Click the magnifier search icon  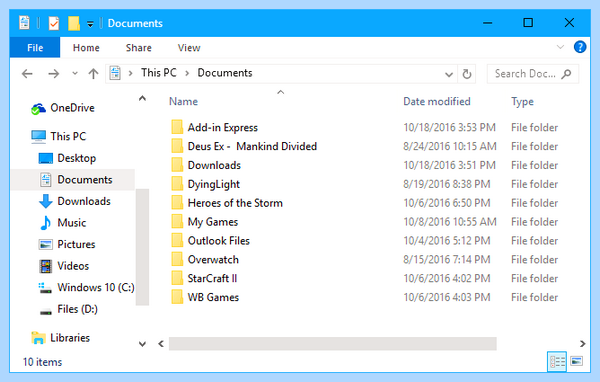tap(567, 73)
